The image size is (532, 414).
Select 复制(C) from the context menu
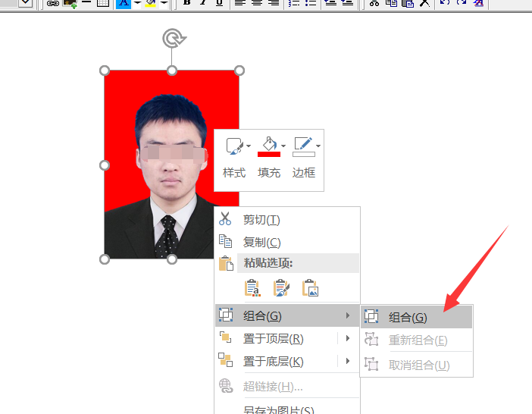tap(261, 242)
